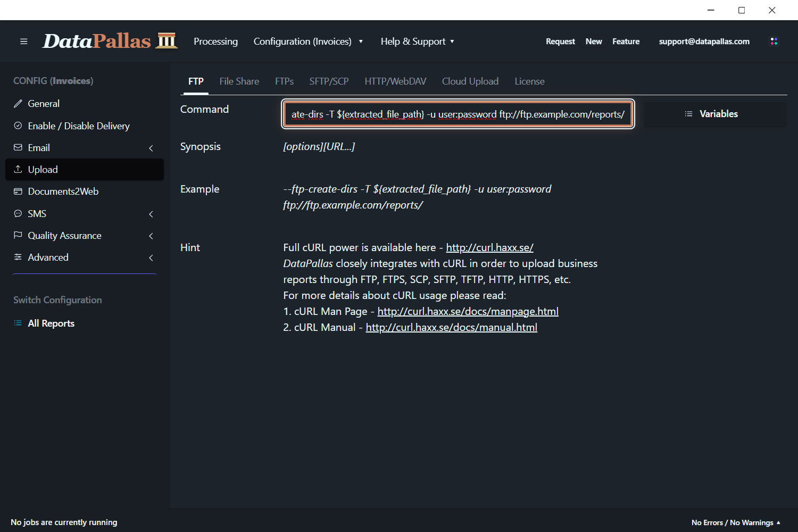This screenshot has height=532, width=798.
Task: Click the General pencil icon
Action: point(18,104)
